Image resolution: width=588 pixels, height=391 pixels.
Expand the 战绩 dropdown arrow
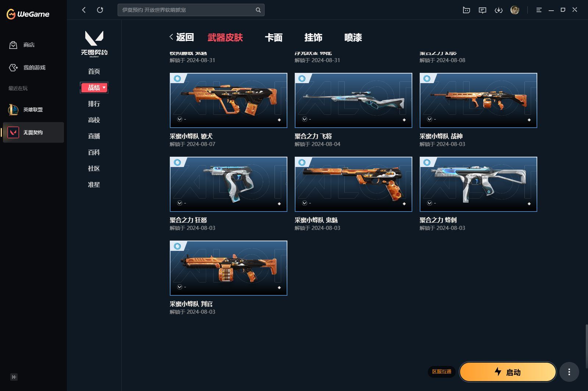click(x=104, y=88)
